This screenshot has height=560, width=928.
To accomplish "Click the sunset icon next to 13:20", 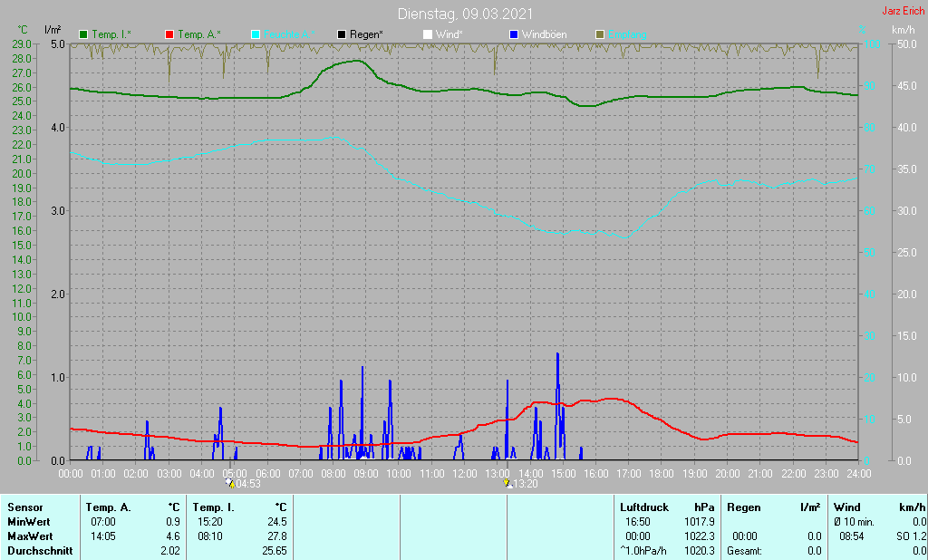I will tap(507, 483).
